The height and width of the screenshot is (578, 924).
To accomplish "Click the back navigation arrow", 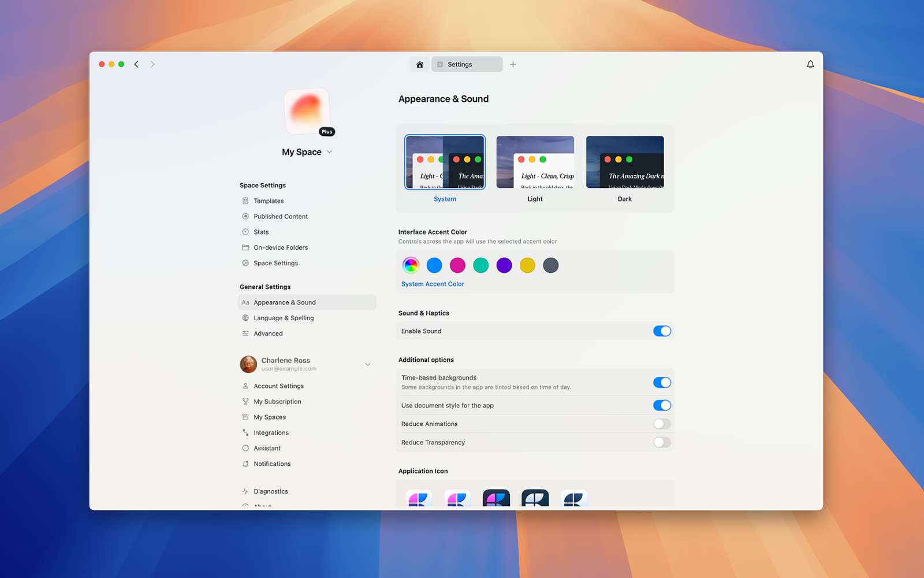I will (x=136, y=64).
